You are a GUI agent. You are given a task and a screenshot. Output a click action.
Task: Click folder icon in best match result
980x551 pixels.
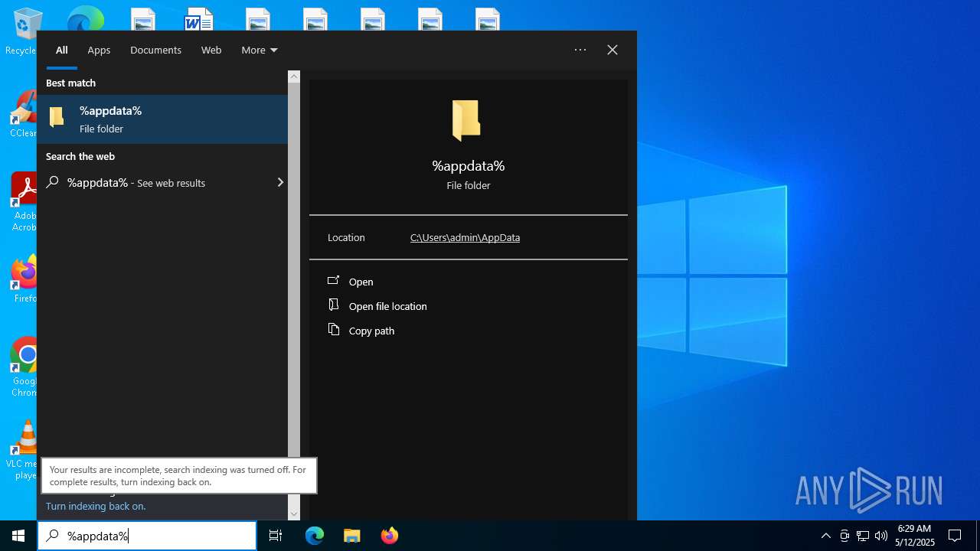[57, 118]
